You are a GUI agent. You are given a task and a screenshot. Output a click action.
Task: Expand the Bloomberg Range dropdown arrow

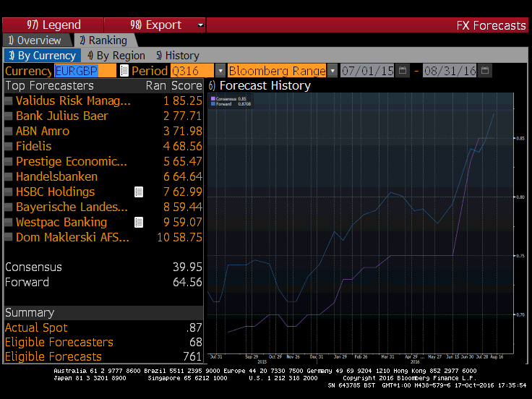click(x=332, y=71)
